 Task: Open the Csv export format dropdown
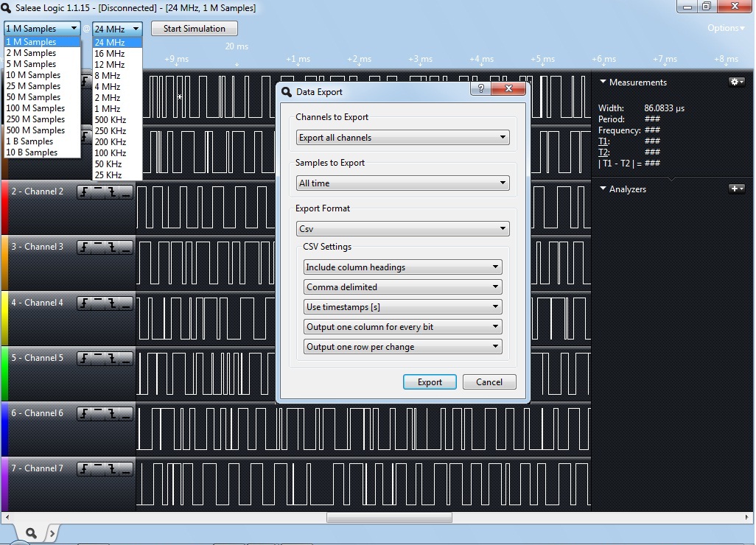tap(402, 229)
